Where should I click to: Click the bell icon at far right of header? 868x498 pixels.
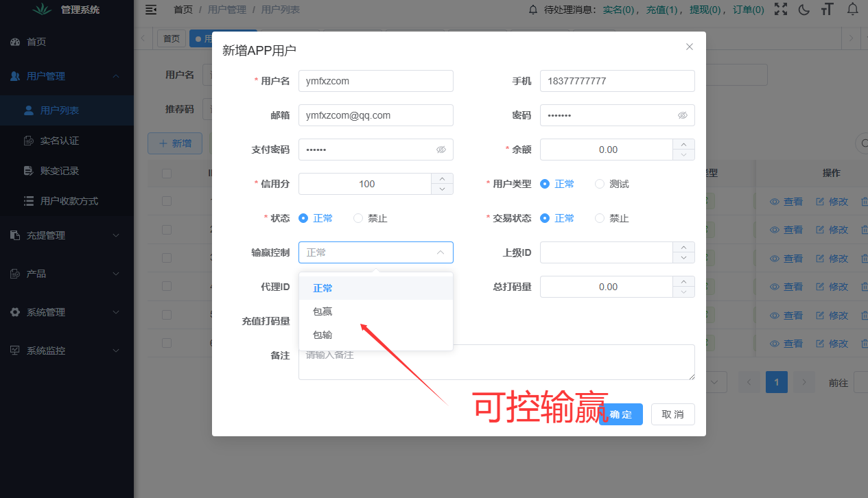coord(853,9)
